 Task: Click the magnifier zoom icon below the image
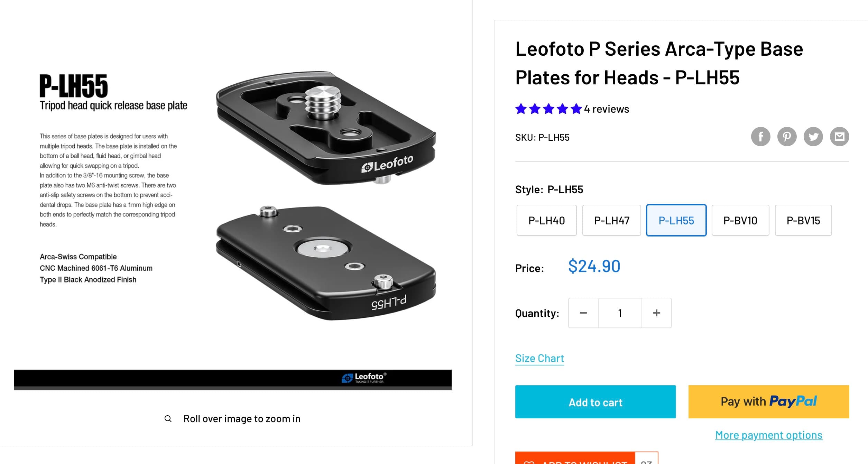[x=168, y=419]
